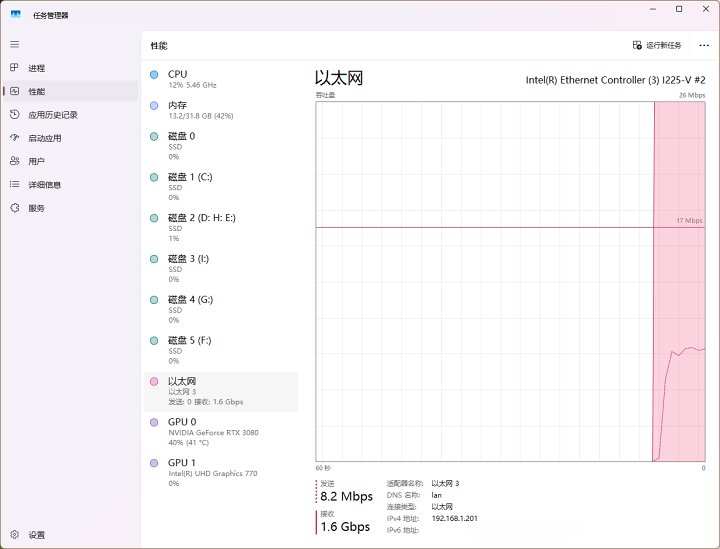Open the 详细信息 details icon
The height and width of the screenshot is (549, 720).
click(x=14, y=185)
